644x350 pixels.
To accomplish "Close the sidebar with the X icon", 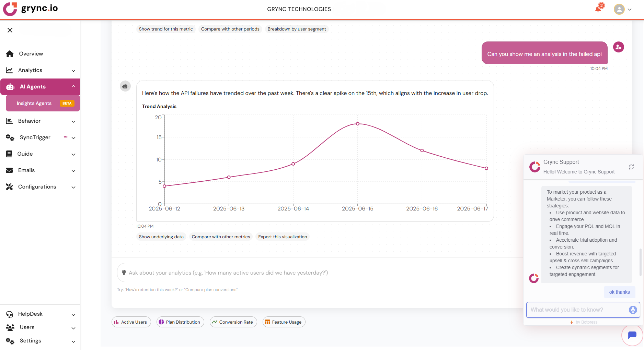I will (x=10, y=30).
